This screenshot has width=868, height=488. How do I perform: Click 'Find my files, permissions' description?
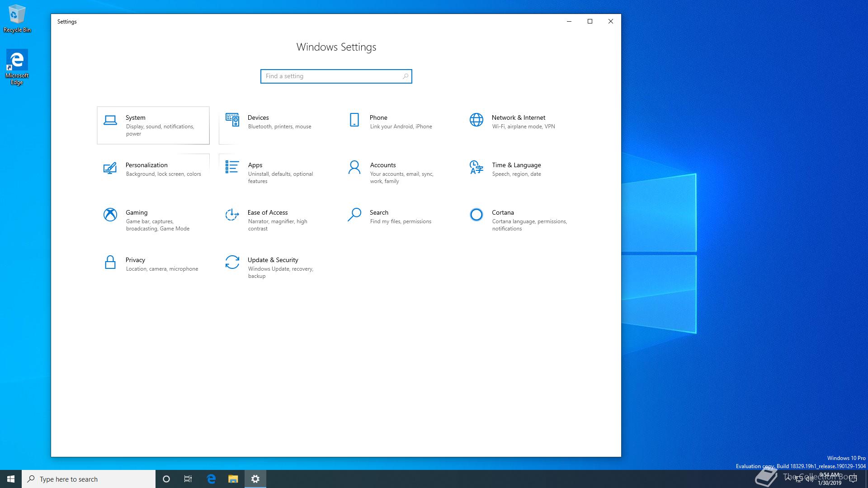pyautogui.click(x=401, y=221)
